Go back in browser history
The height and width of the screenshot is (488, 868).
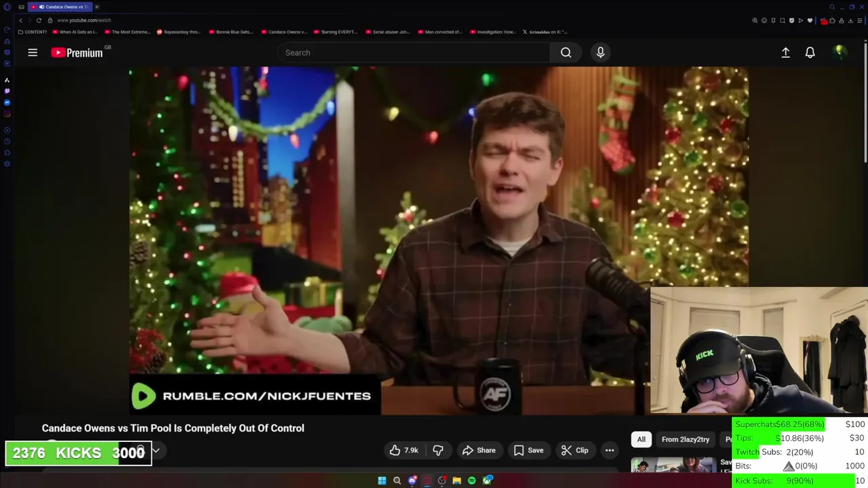21,20
